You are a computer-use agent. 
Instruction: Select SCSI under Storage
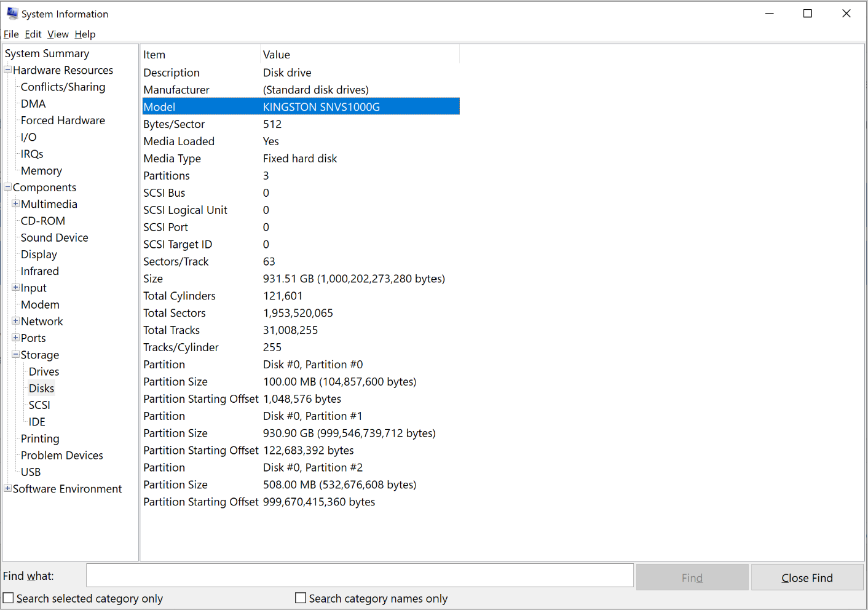39,405
